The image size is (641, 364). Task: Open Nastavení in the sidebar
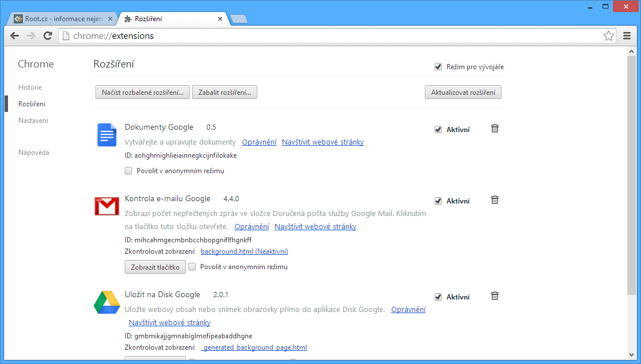coord(33,121)
